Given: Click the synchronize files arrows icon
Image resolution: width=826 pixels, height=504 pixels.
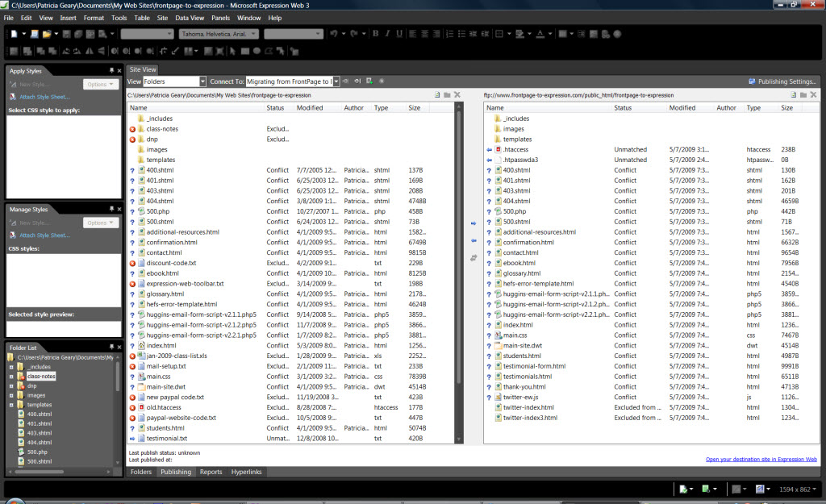Looking at the screenshot, I should tap(473, 258).
